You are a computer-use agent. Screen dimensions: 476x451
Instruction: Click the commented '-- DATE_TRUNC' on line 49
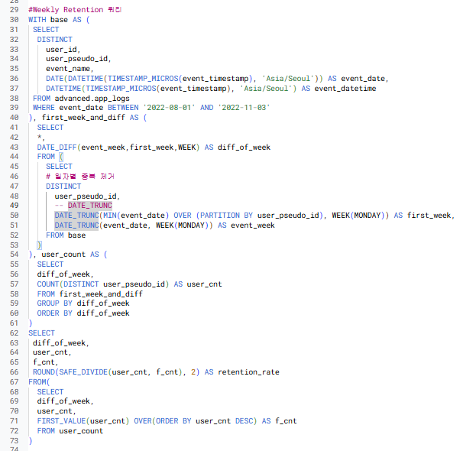click(x=83, y=206)
